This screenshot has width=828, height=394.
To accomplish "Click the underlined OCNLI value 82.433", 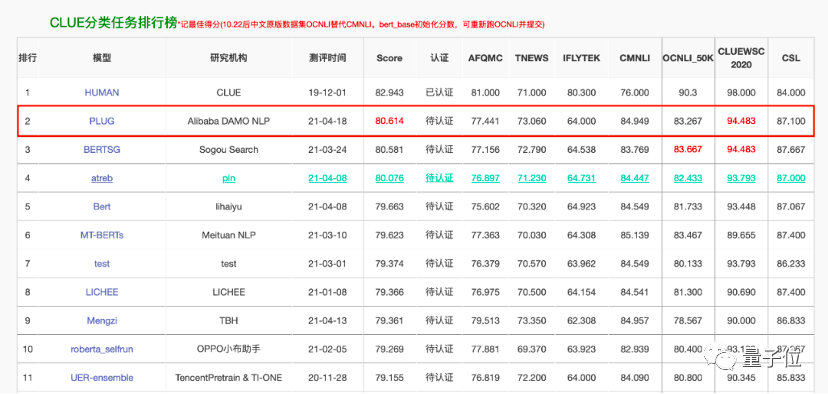I will (688, 178).
